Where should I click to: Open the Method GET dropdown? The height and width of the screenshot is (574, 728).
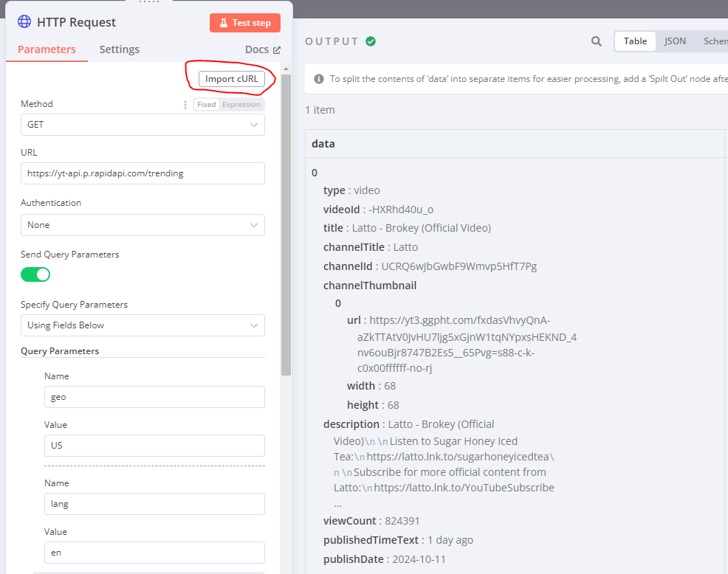tap(142, 125)
